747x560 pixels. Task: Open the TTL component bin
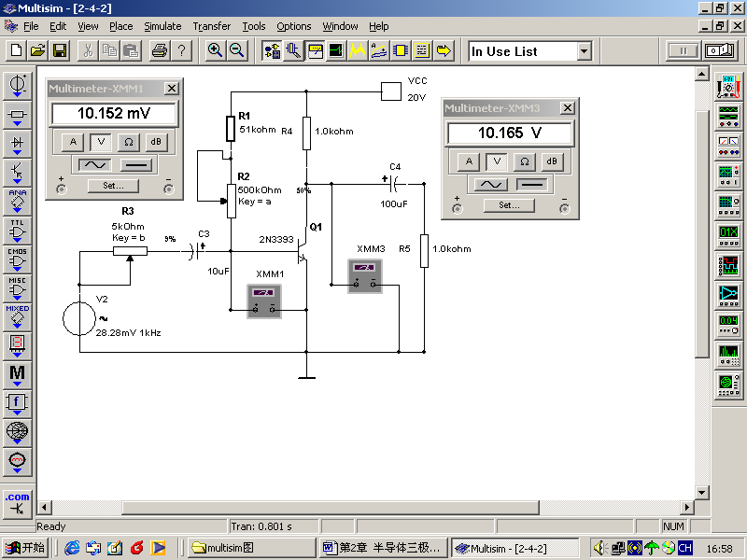[18, 231]
